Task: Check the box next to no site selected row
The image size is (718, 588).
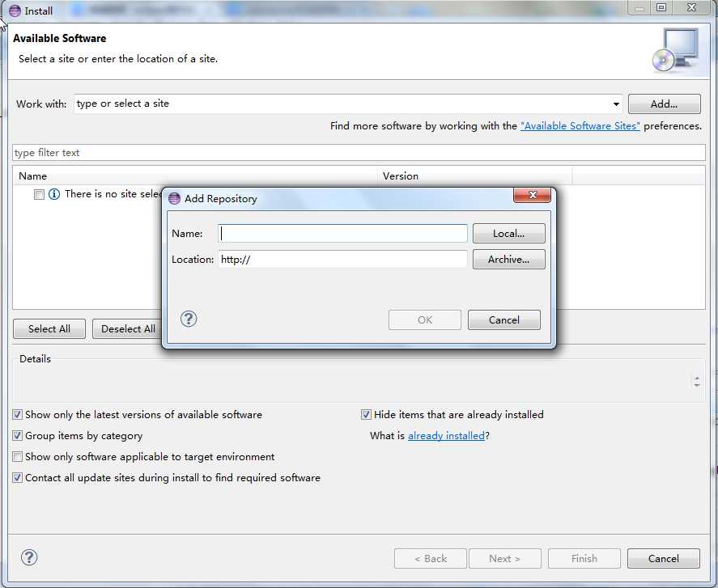Action: (x=39, y=194)
